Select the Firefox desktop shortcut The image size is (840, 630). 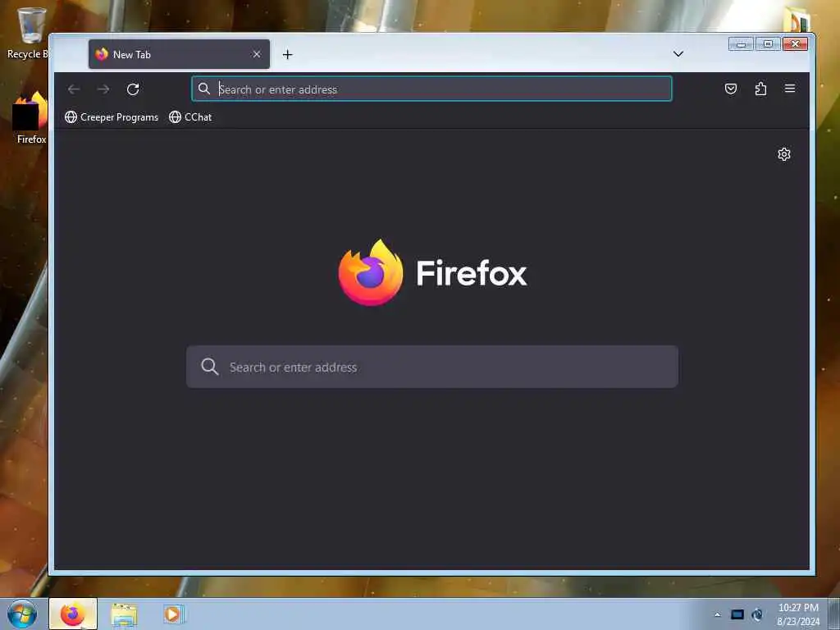point(30,118)
